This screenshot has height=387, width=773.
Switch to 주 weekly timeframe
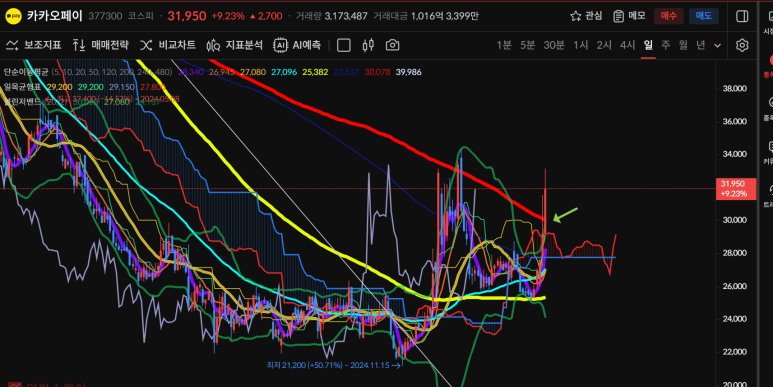pos(666,45)
